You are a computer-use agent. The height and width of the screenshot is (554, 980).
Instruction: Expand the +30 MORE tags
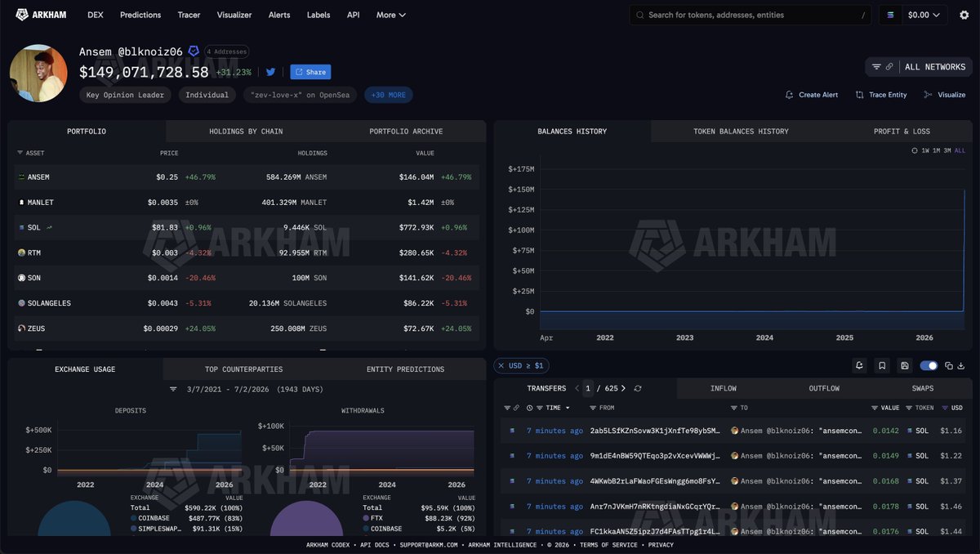[x=389, y=95]
